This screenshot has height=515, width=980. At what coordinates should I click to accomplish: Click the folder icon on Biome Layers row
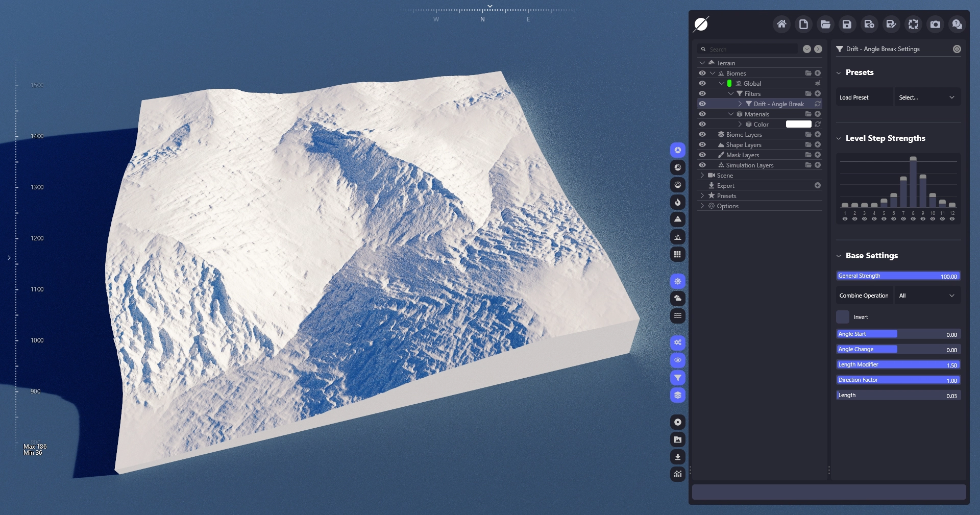[x=808, y=134]
